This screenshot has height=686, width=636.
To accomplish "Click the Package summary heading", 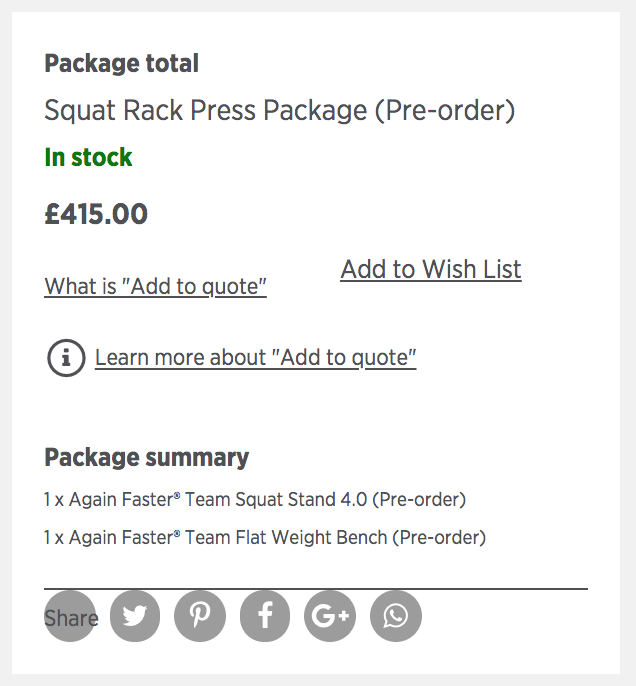I will coord(147,458).
